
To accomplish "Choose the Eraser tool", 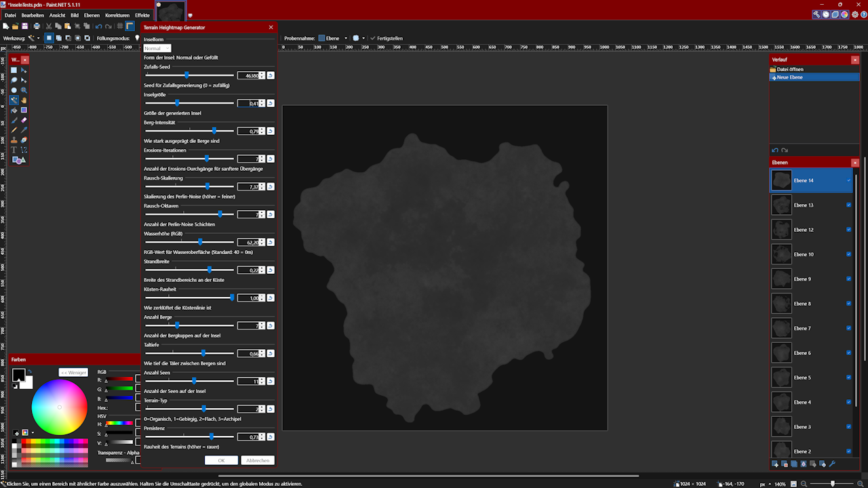I will pos(24,120).
